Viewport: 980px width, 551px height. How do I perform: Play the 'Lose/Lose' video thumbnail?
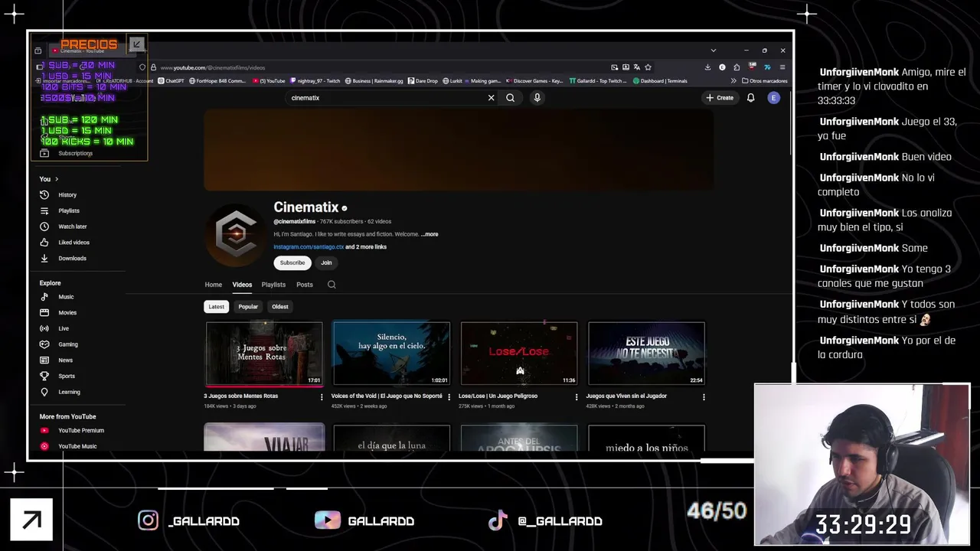[x=519, y=354]
